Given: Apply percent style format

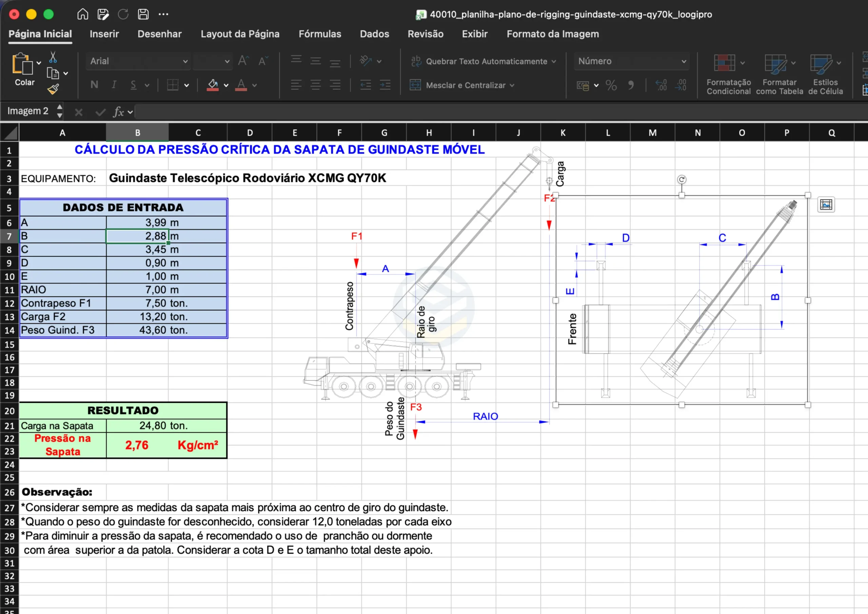Looking at the screenshot, I should [611, 85].
